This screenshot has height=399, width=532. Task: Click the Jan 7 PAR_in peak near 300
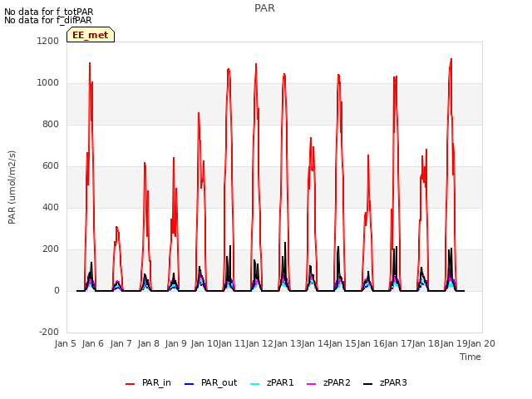pyautogui.click(x=116, y=227)
